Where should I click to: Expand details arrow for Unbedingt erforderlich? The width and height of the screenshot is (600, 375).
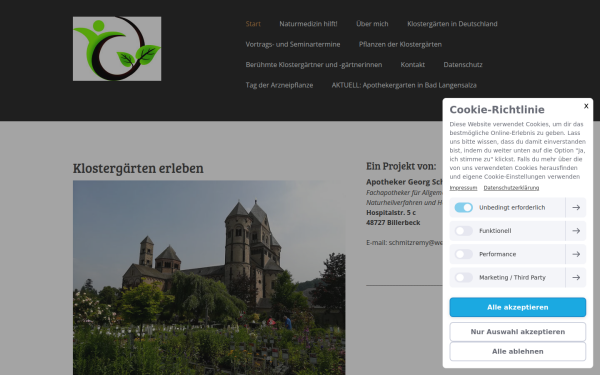(576, 207)
